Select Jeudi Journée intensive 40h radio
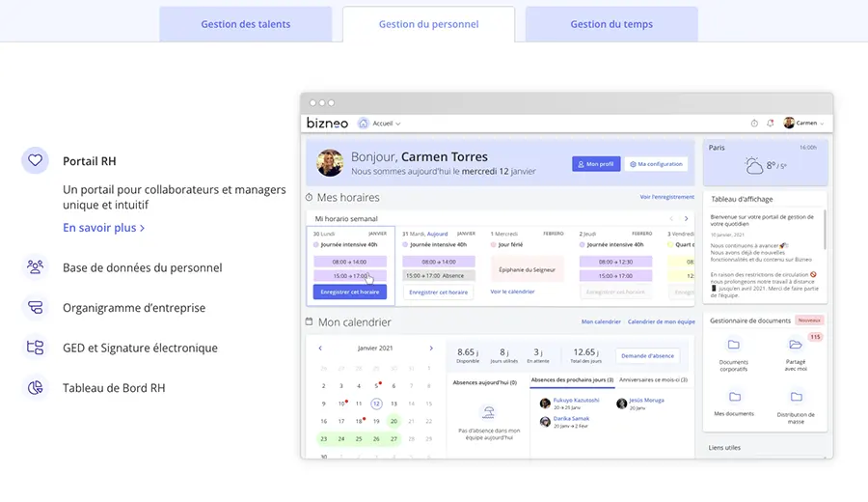 point(582,244)
